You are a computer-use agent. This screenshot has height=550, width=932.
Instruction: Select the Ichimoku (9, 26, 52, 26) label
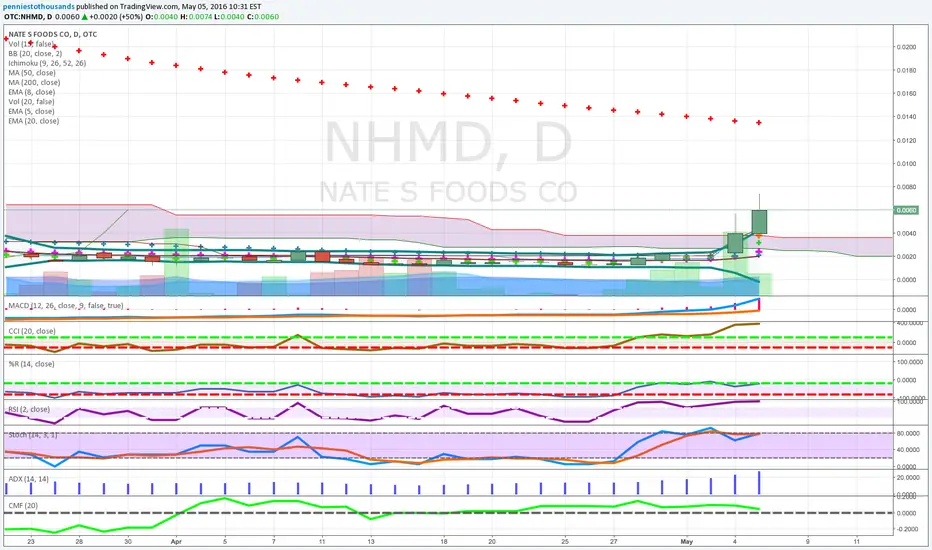pyautogui.click(x=47, y=63)
